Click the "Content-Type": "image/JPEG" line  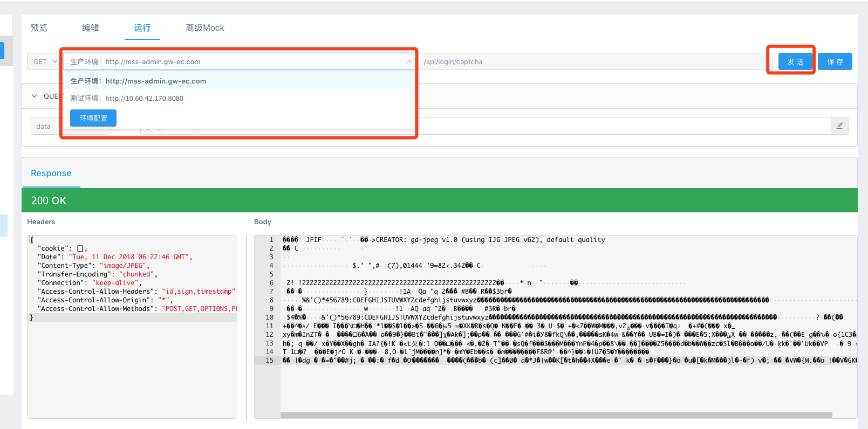tap(93, 266)
